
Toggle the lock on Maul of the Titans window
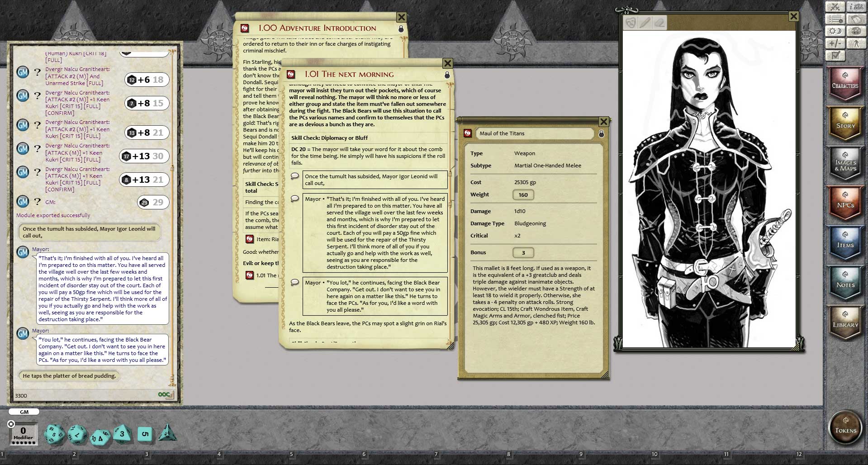pos(601,133)
